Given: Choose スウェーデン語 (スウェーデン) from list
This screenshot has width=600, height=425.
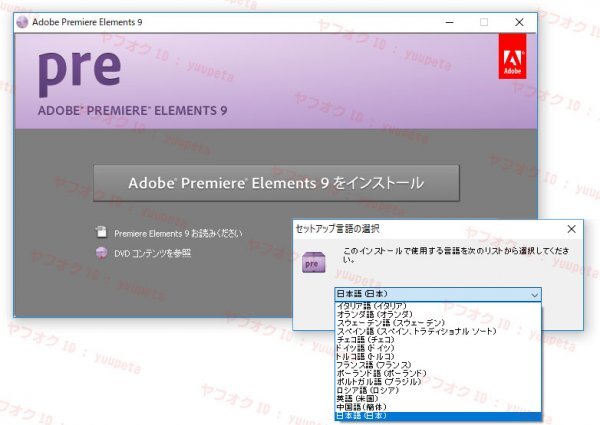Looking at the screenshot, I should coord(438,322).
